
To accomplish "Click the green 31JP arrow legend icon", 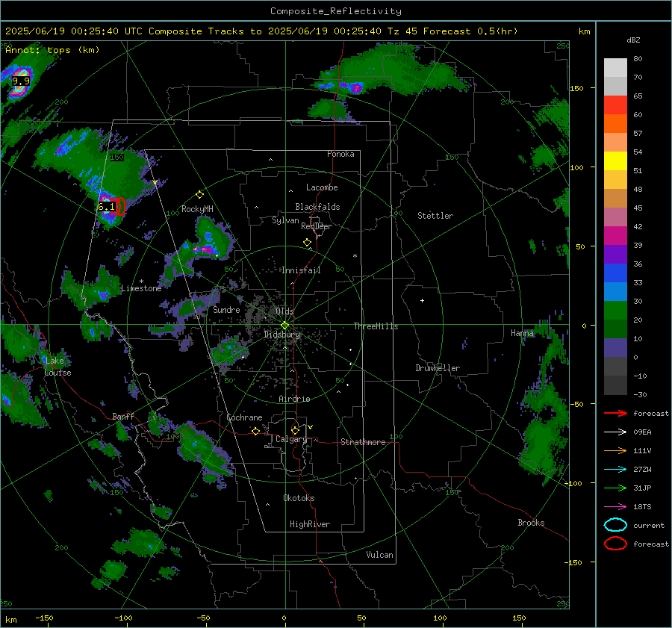I will (x=615, y=488).
